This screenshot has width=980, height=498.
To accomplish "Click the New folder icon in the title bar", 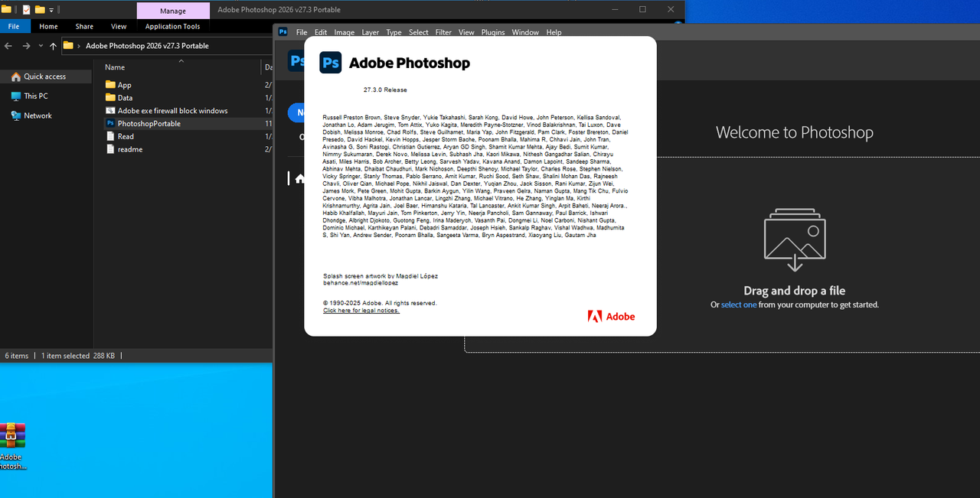I will [x=40, y=10].
